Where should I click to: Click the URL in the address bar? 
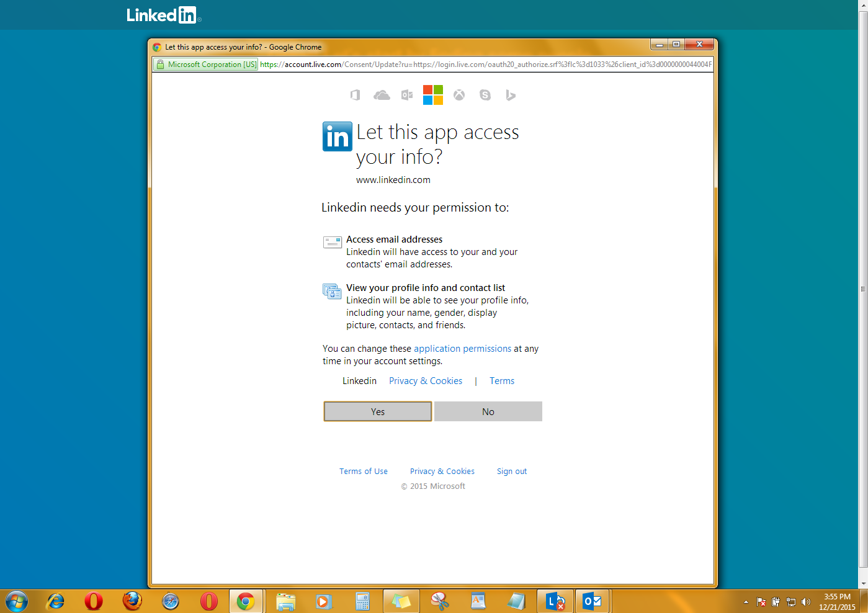tap(486, 65)
